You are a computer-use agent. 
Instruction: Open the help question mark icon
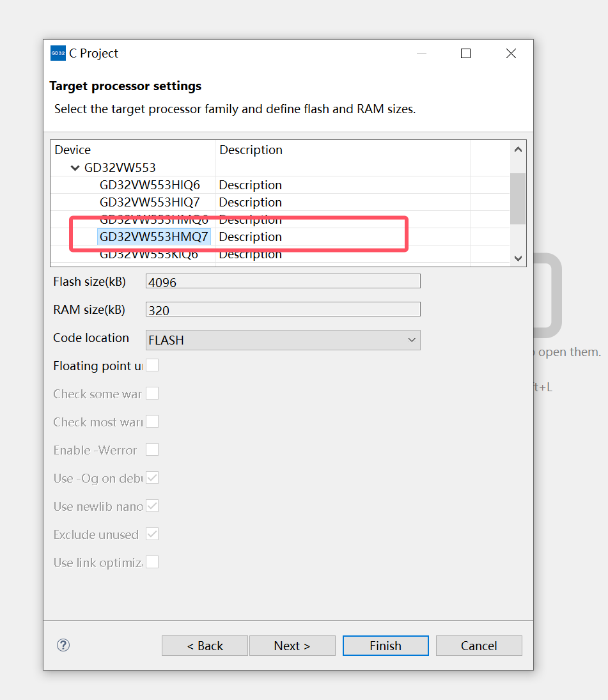(x=63, y=645)
